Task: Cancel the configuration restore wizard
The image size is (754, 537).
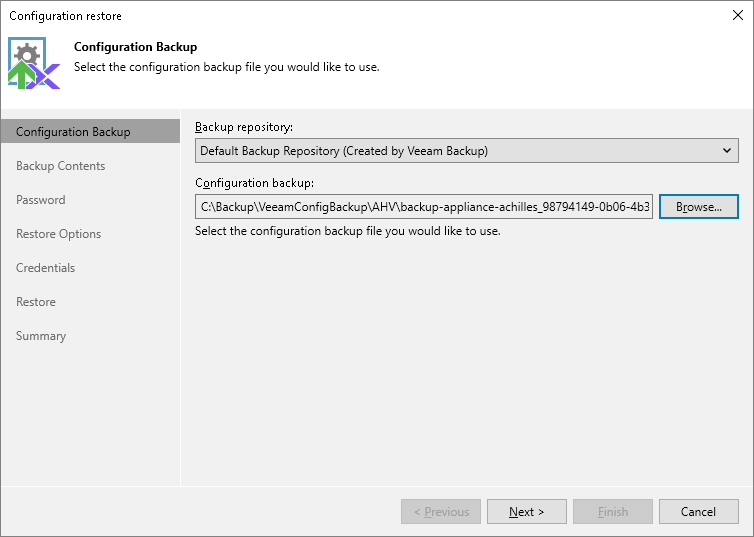Action: [x=698, y=512]
